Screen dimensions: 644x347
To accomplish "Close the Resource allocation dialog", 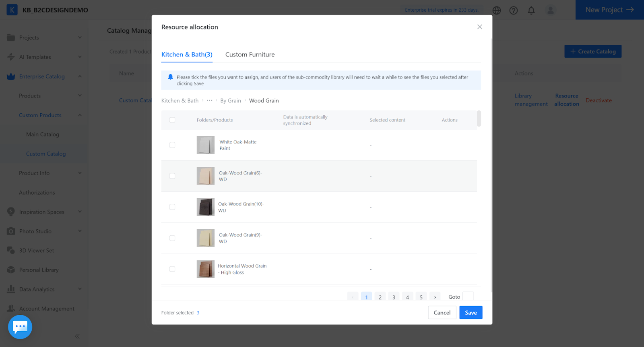I will 479,27.
